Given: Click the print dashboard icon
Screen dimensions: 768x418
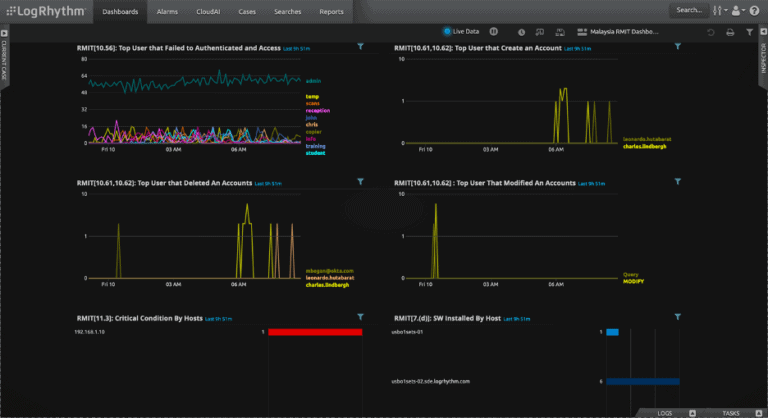Looking at the screenshot, I should (x=729, y=32).
